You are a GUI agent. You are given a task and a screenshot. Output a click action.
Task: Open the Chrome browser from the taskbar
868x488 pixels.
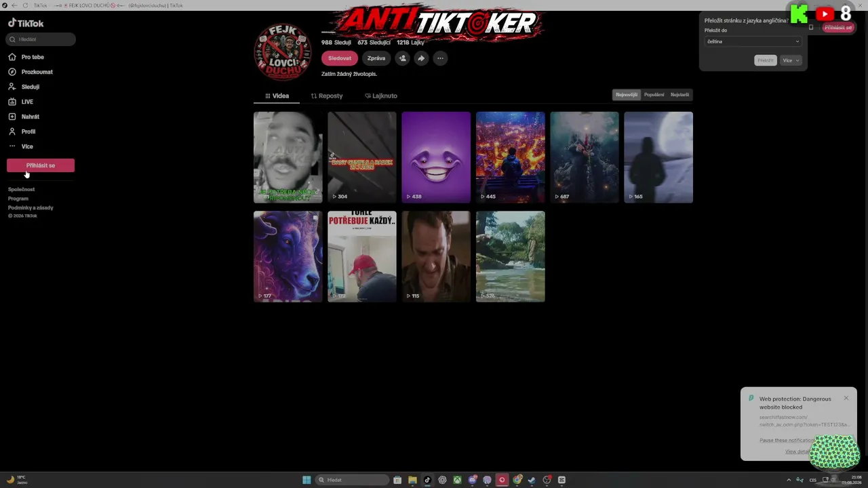[x=517, y=480]
